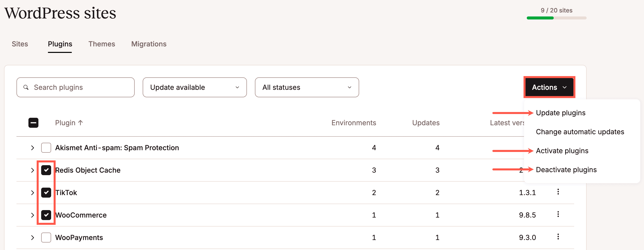Viewport: 644px width, 250px height.
Task: Open the three-dot menu on the WooPayments row
Action: pyautogui.click(x=558, y=237)
